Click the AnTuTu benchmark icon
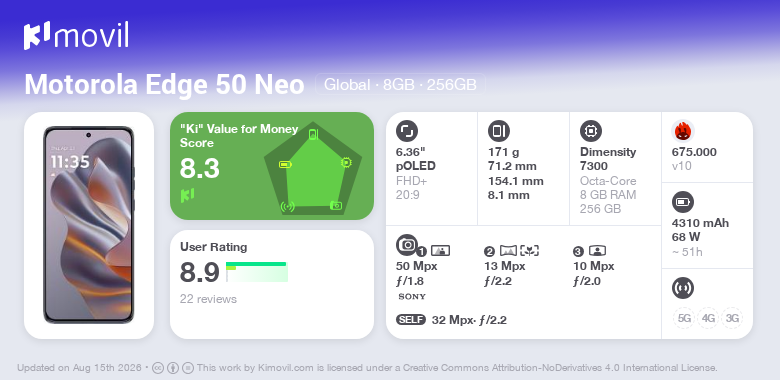The height and width of the screenshot is (380, 780). coord(683,131)
